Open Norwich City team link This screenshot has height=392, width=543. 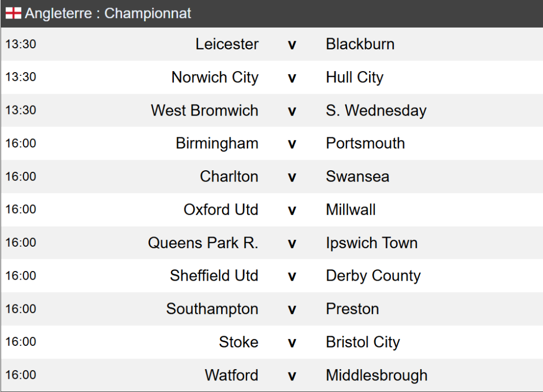(215, 77)
